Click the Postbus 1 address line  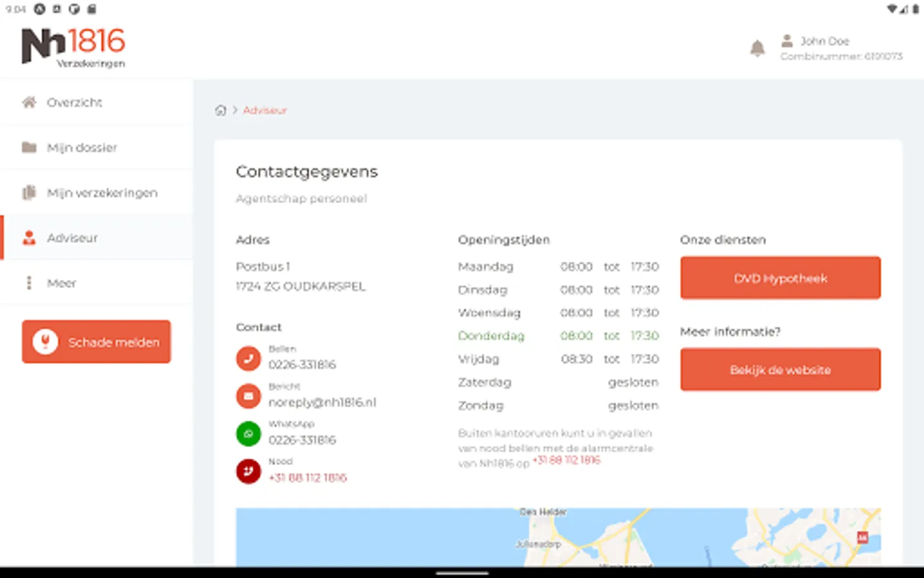[263, 267]
